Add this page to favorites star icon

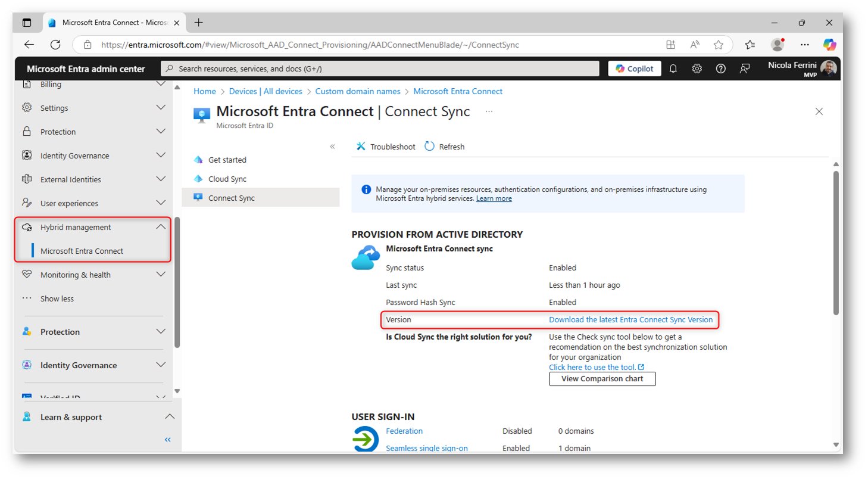(x=719, y=45)
